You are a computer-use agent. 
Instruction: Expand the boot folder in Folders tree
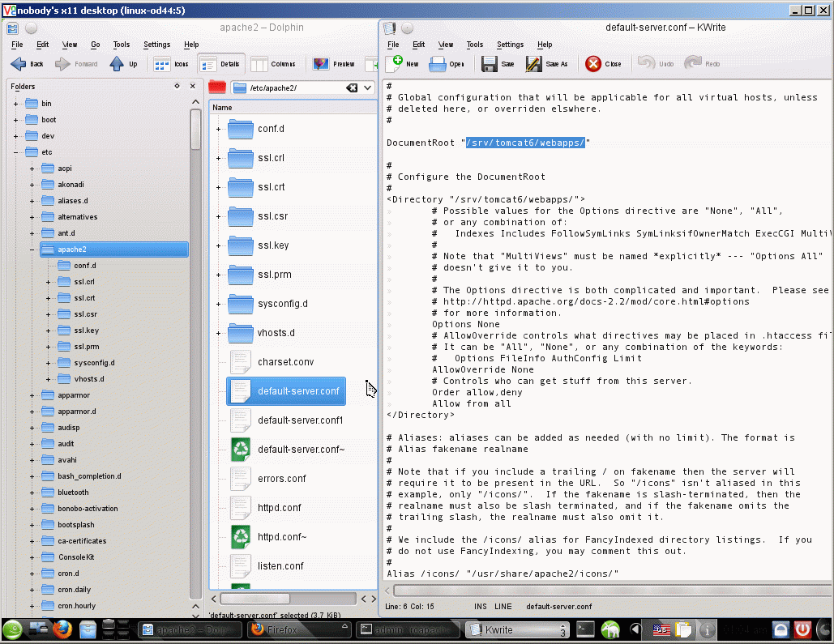(x=16, y=120)
